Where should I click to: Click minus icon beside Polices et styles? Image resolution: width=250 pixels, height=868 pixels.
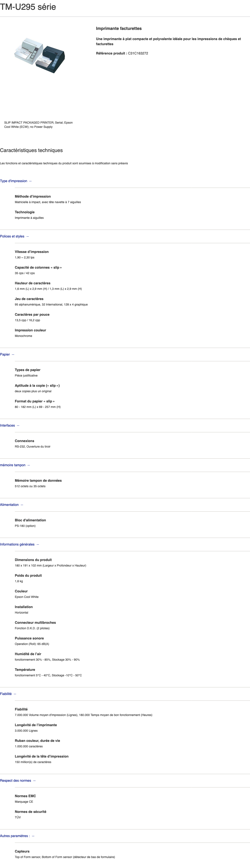pyautogui.click(x=28, y=236)
